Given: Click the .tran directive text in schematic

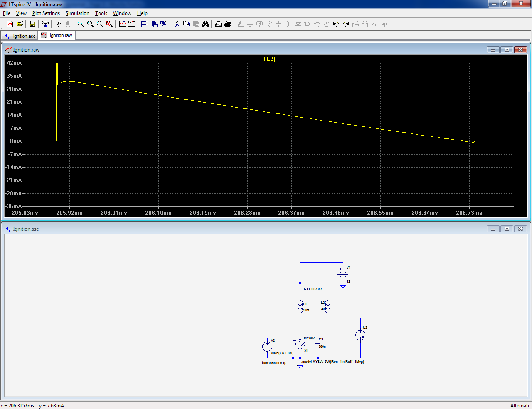Looking at the screenshot, I should pyautogui.click(x=273, y=363).
